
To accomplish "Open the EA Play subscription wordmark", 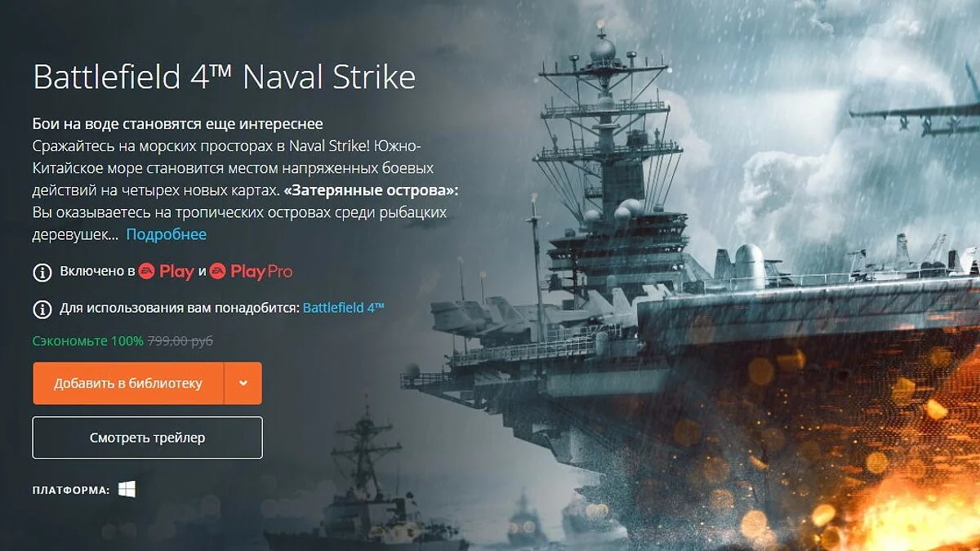I will tap(166, 272).
